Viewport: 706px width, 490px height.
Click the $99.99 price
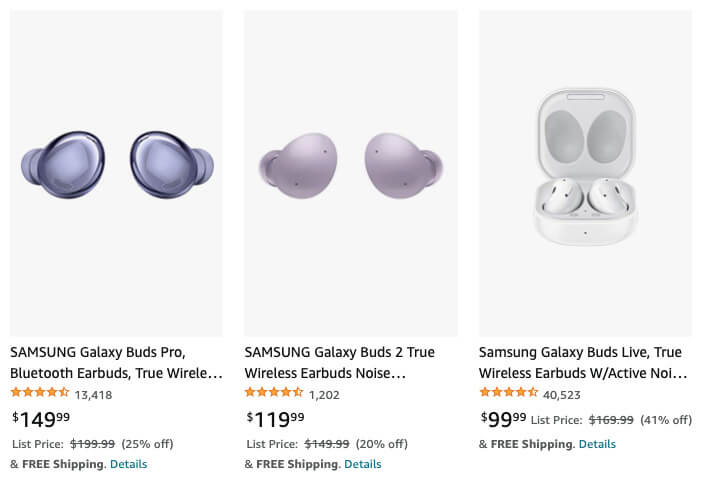point(503,418)
